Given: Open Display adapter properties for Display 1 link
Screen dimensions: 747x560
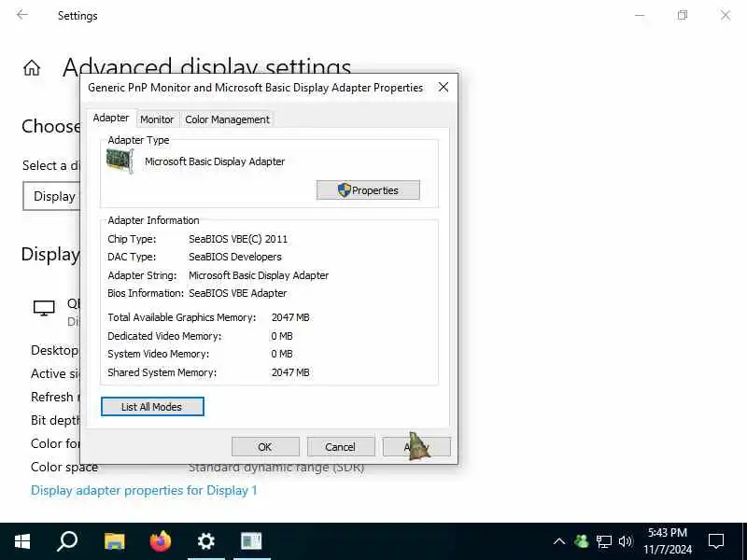Looking at the screenshot, I should tap(144, 491).
